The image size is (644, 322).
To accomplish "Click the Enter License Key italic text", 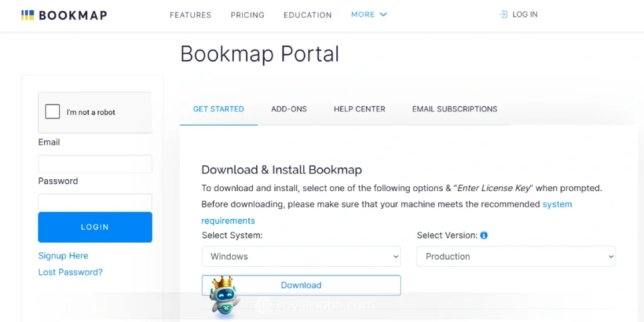I will pyautogui.click(x=494, y=189).
